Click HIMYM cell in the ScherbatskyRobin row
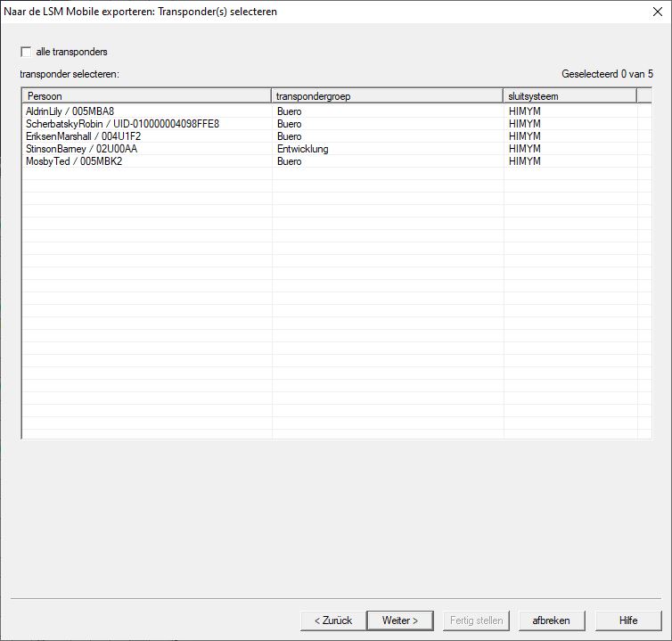The height and width of the screenshot is (641, 672). [524, 124]
